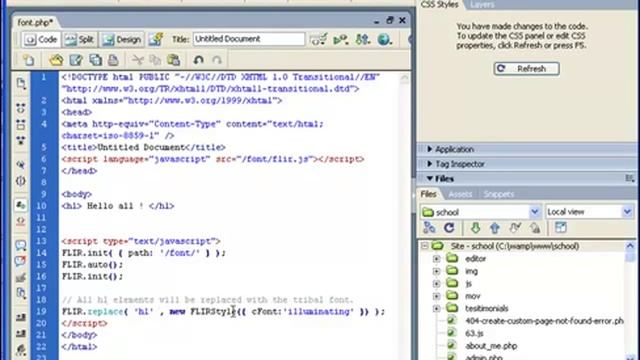Click the Live Data view icon

tap(156, 40)
